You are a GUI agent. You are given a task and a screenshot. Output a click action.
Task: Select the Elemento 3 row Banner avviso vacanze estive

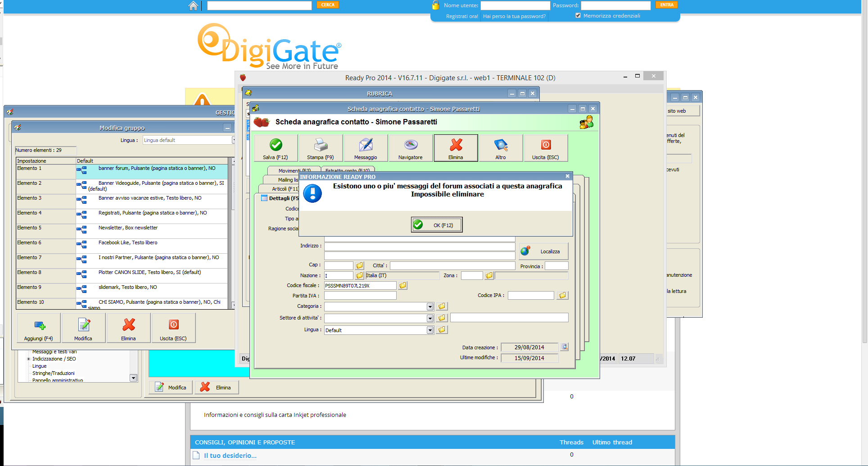click(x=122, y=201)
